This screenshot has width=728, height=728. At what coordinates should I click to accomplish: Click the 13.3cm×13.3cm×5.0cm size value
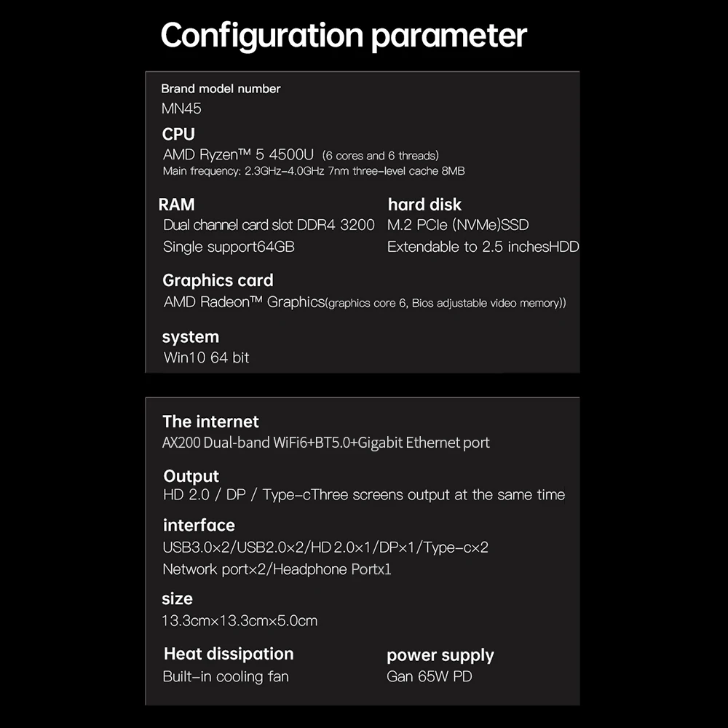pos(240,621)
